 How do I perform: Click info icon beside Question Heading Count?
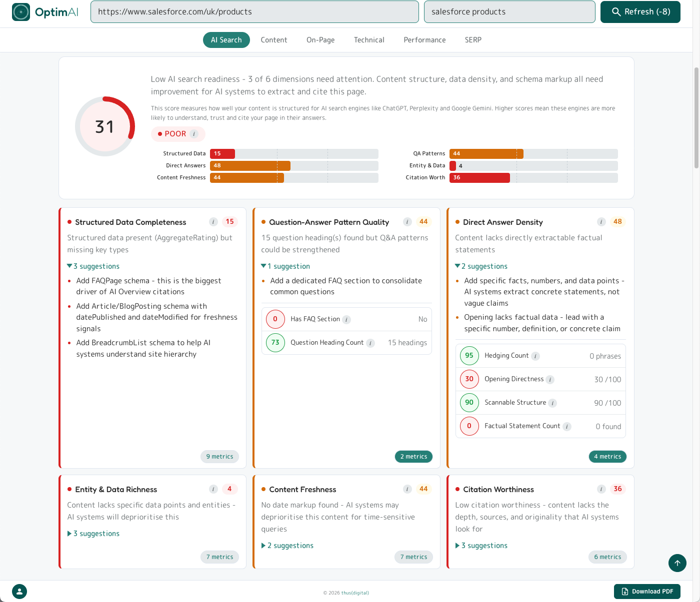pos(370,343)
